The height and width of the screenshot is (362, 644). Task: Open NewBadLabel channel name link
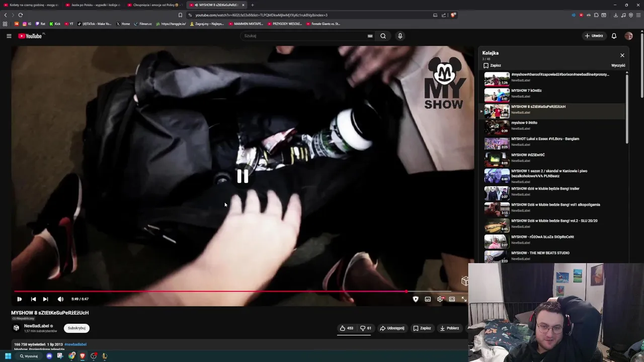(x=37, y=326)
